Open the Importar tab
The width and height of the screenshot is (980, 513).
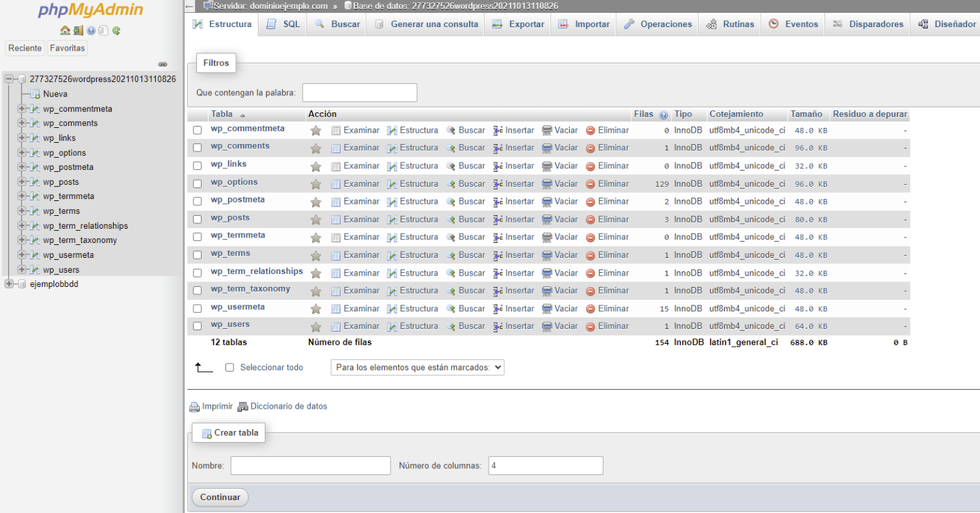[583, 24]
